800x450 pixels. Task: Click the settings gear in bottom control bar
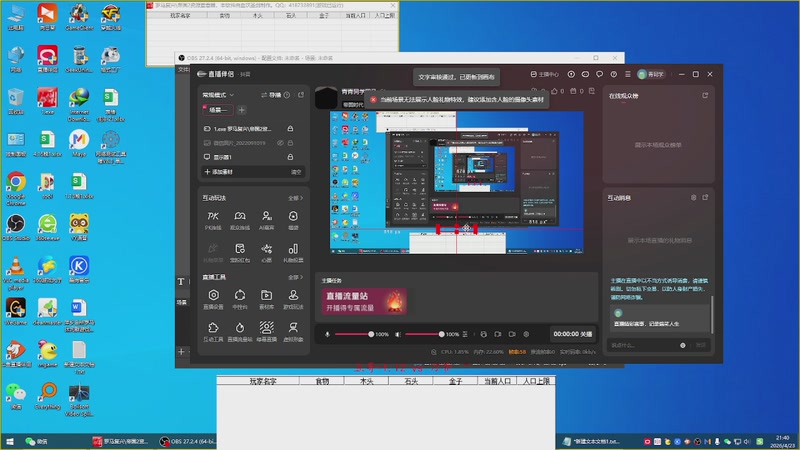[526, 334]
